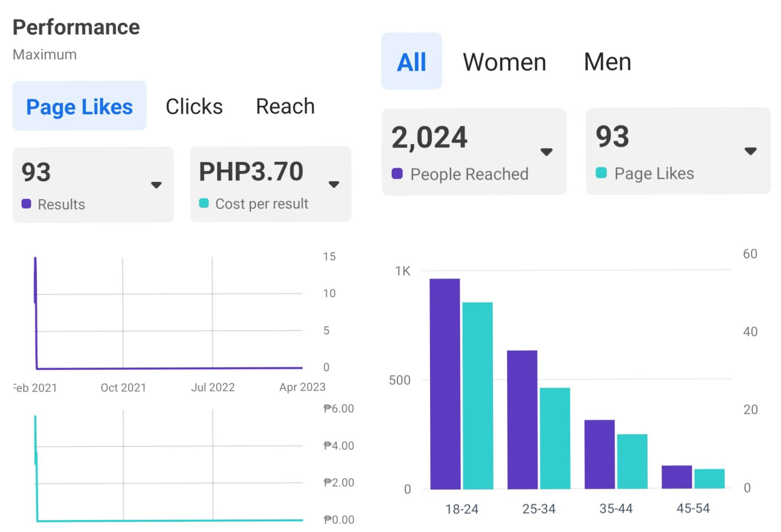The image size is (781, 532).
Task: Filter audience chart by Women
Action: [x=505, y=62]
